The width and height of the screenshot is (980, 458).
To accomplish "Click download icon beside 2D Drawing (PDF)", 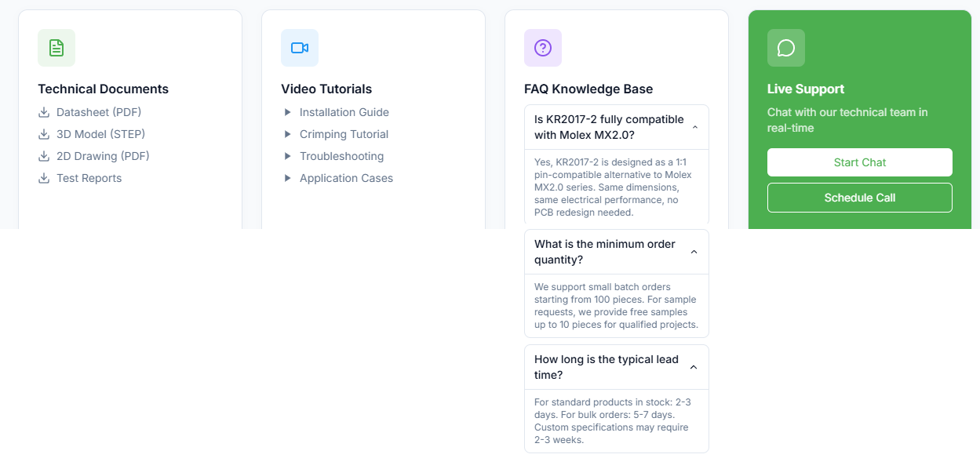I will click(44, 156).
